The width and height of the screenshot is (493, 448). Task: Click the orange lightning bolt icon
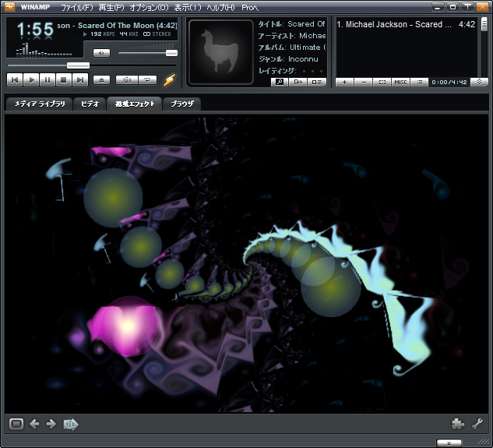click(169, 80)
